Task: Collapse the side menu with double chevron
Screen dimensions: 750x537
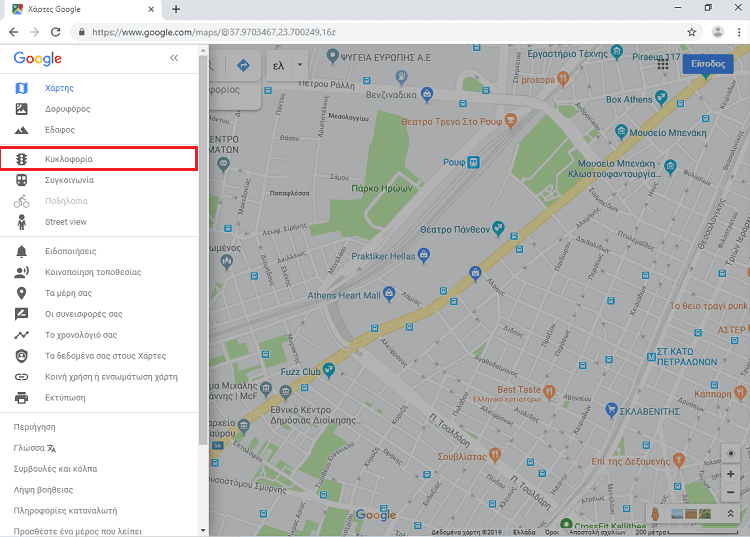Action: tap(174, 58)
